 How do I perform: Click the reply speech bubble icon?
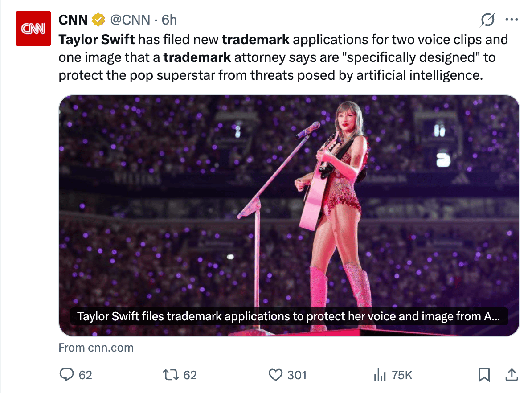pyautogui.click(x=66, y=375)
